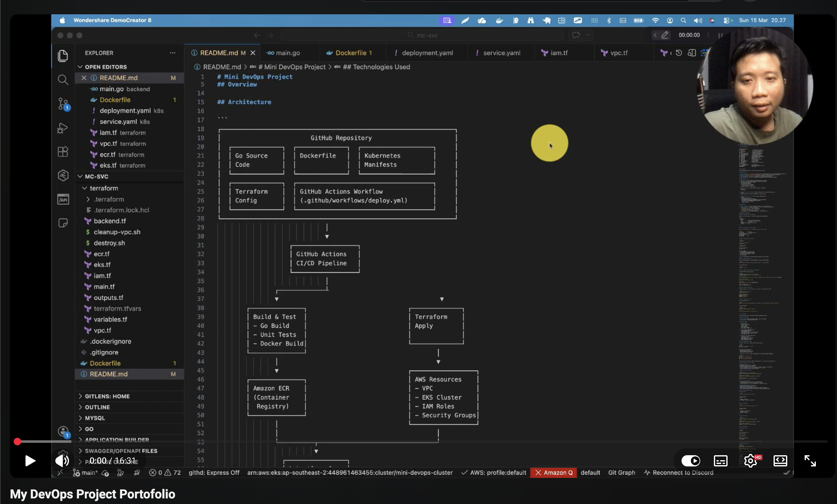Toggle autoplay switch in video player
This screenshot has height=504, width=837.
pos(691,460)
